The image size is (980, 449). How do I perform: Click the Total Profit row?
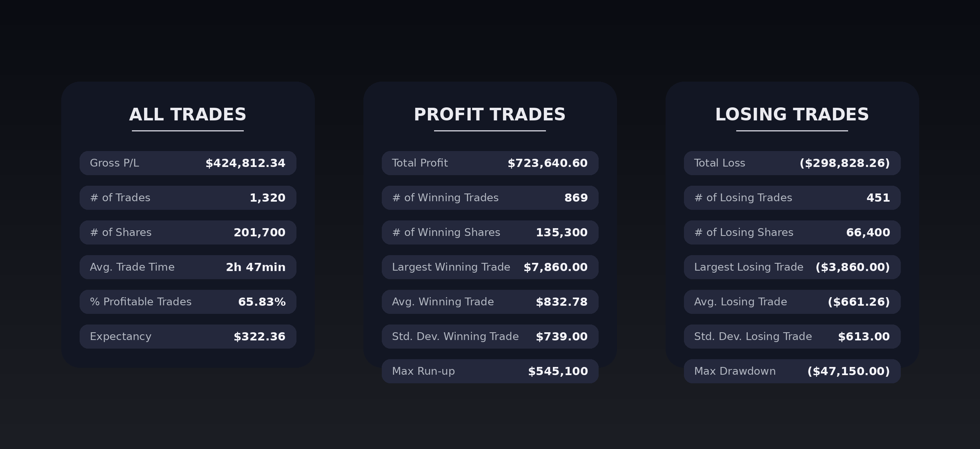tap(490, 163)
